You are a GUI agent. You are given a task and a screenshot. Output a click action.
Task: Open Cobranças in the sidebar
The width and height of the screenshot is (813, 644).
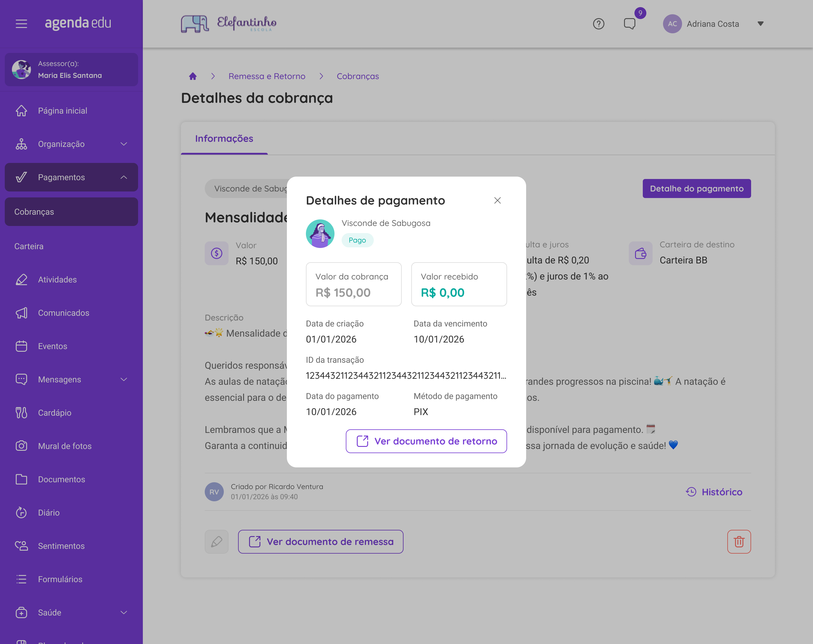coord(71,212)
